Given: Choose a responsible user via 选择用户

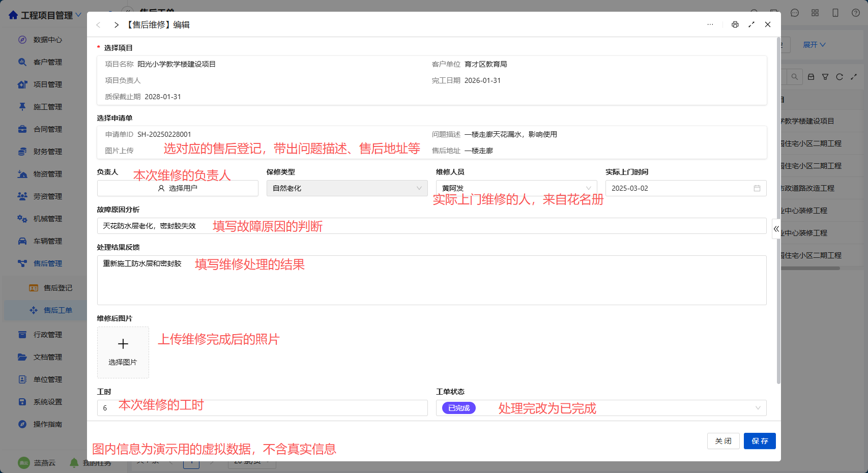Looking at the screenshot, I should (x=178, y=188).
